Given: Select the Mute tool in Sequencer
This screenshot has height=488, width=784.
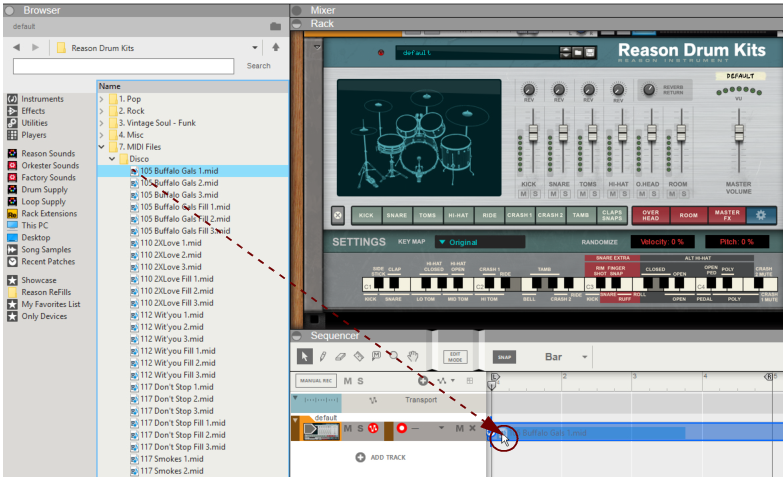Looking at the screenshot, I should (376, 356).
